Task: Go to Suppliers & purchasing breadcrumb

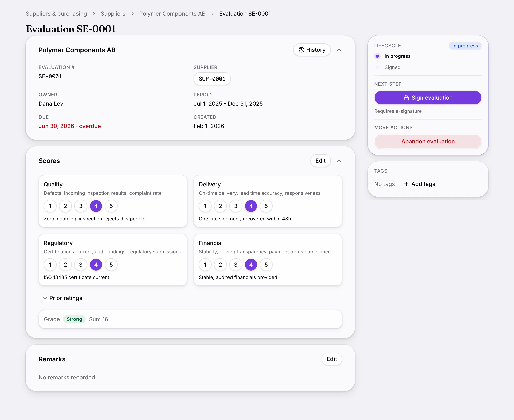Action: point(56,14)
